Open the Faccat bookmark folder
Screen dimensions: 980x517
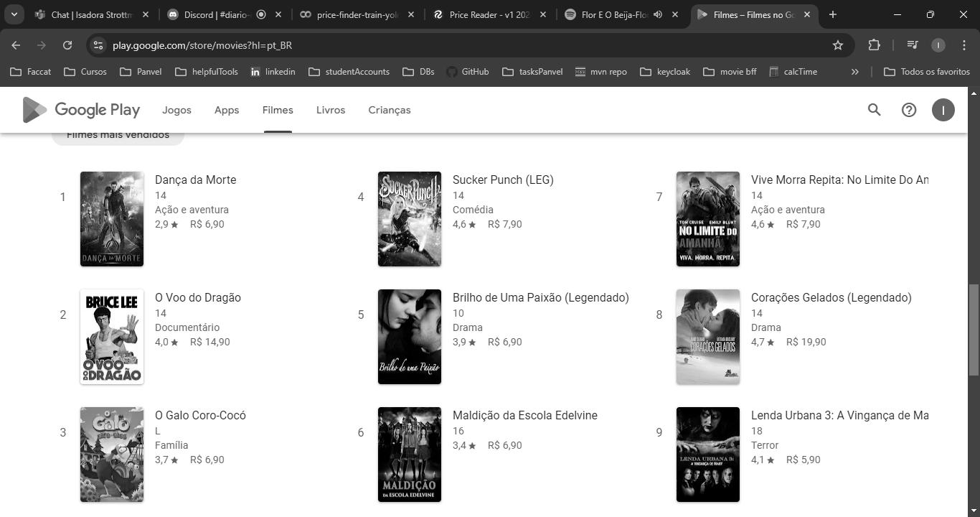tap(31, 72)
